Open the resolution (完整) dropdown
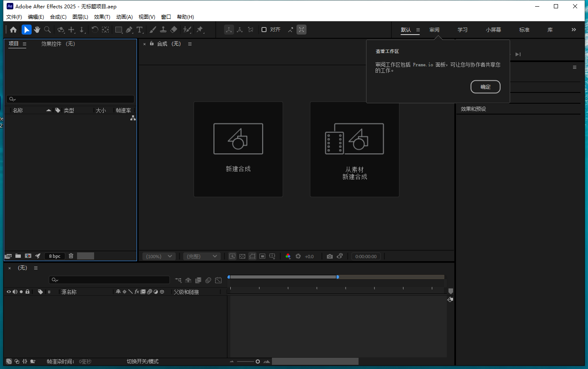This screenshot has height=369, width=588. point(202,257)
